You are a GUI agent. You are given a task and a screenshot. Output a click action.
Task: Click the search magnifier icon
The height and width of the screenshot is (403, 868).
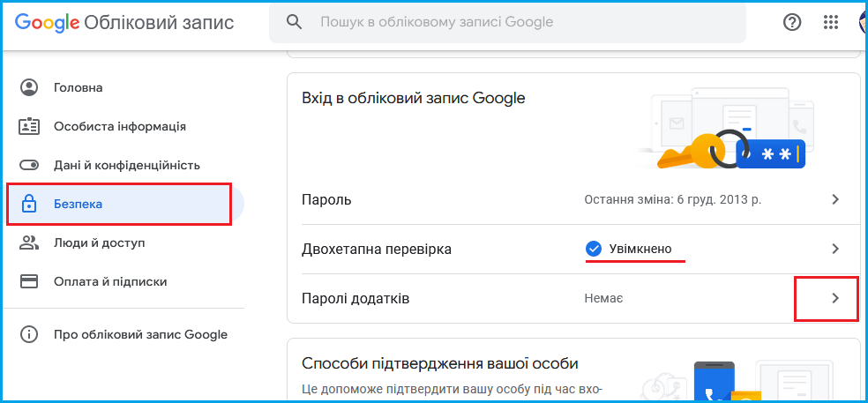coord(295,22)
